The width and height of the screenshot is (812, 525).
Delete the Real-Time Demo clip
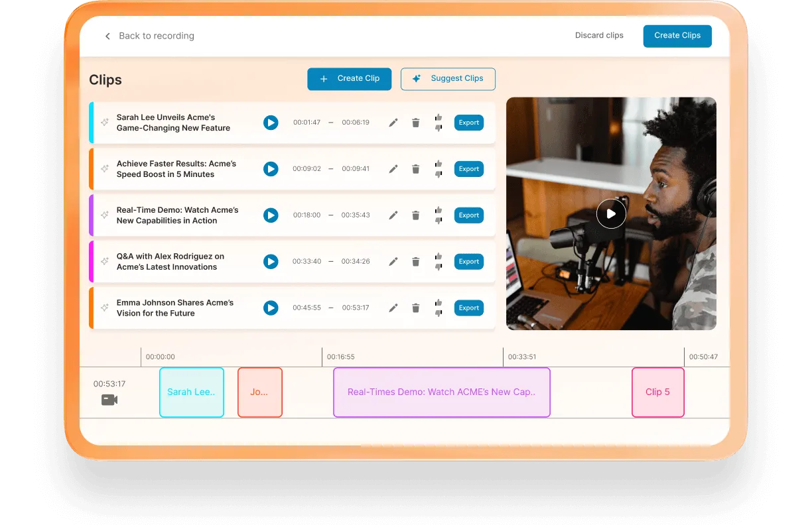click(416, 215)
